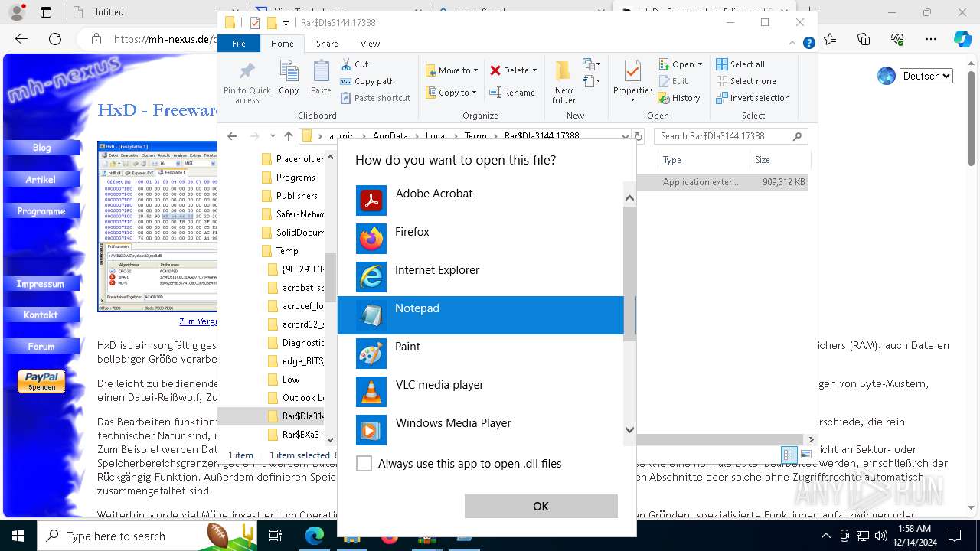Click Edit in the Open group

673,81
